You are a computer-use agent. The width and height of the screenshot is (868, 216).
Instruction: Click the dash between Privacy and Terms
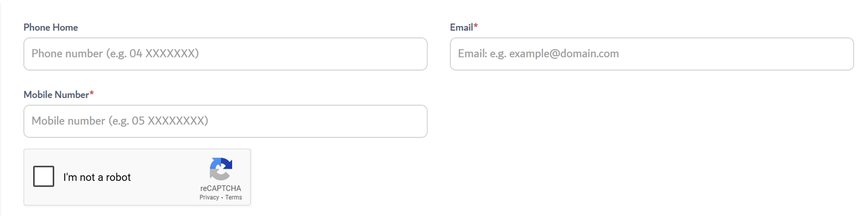(x=222, y=198)
